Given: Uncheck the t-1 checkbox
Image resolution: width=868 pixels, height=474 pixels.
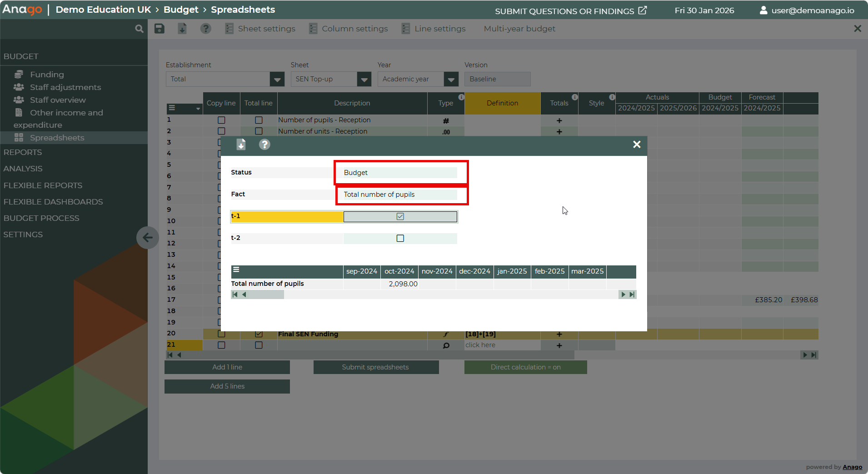Looking at the screenshot, I should [400, 216].
